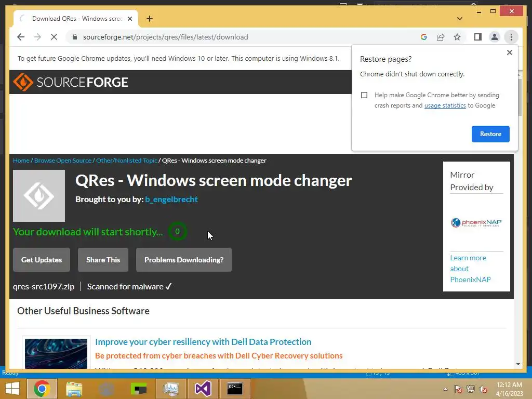Open Chrome three-dot menu
Screen dimensions: 532x399
(x=511, y=37)
